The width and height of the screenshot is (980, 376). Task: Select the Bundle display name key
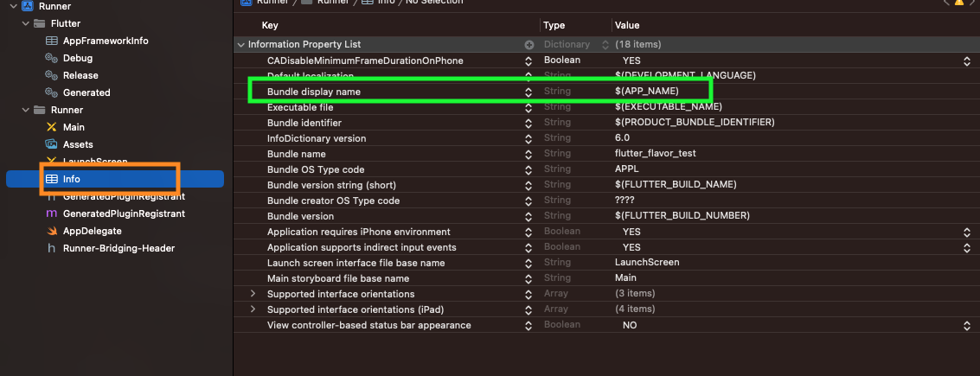coord(314,92)
